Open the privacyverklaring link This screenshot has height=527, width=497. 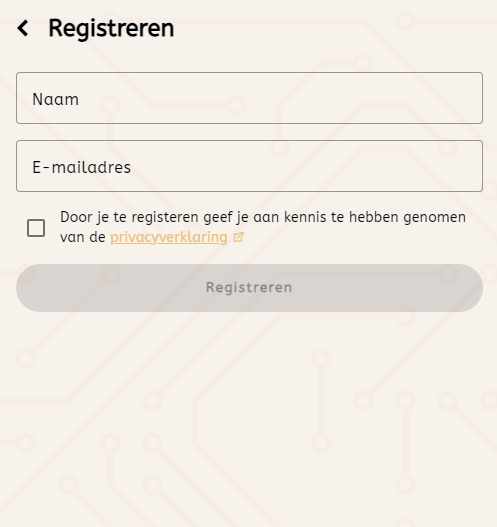pyautogui.click(x=169, y=237)
